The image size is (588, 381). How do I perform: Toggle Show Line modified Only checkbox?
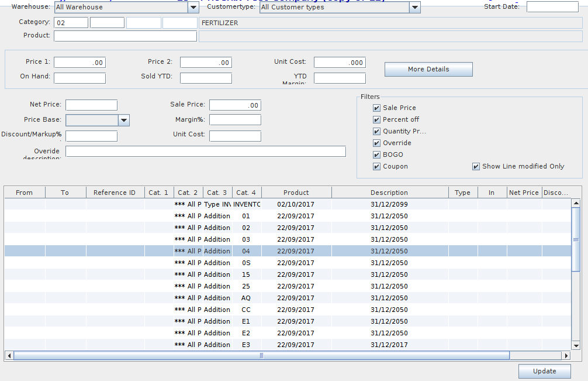click(476, 166)
